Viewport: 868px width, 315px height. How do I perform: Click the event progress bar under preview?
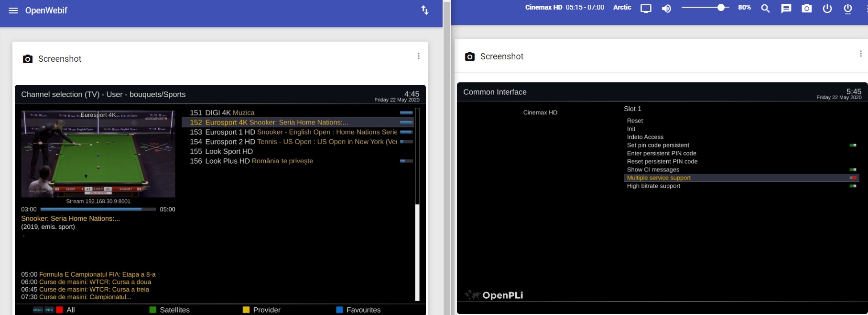click(98, 209)
